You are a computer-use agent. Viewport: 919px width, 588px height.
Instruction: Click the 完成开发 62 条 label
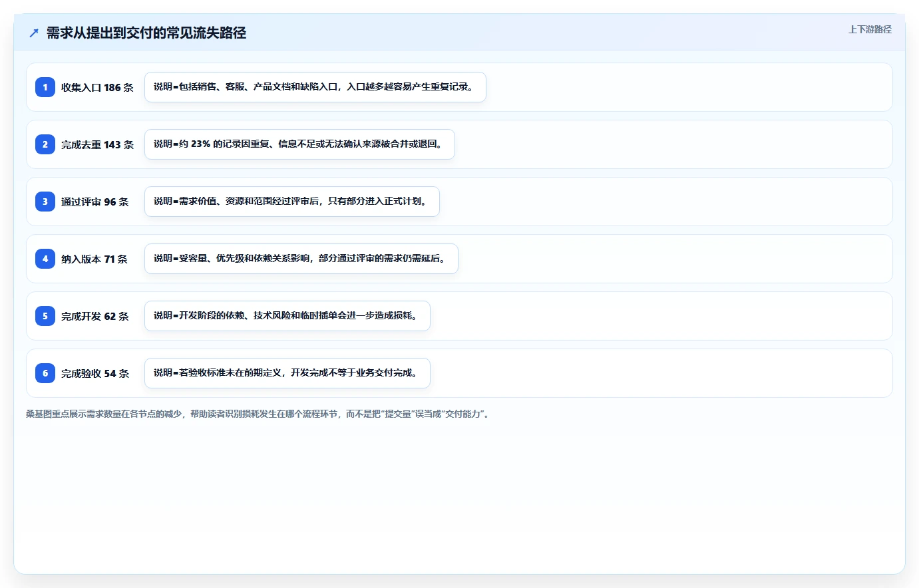(x=94, y=316)
